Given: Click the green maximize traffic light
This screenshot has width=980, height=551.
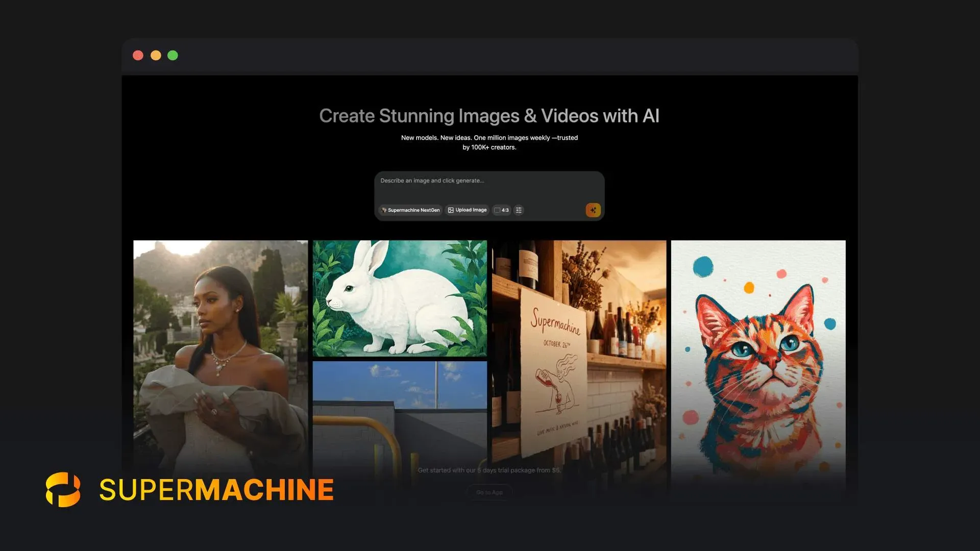Looking at the screenshot, I should tap(173, 55).
